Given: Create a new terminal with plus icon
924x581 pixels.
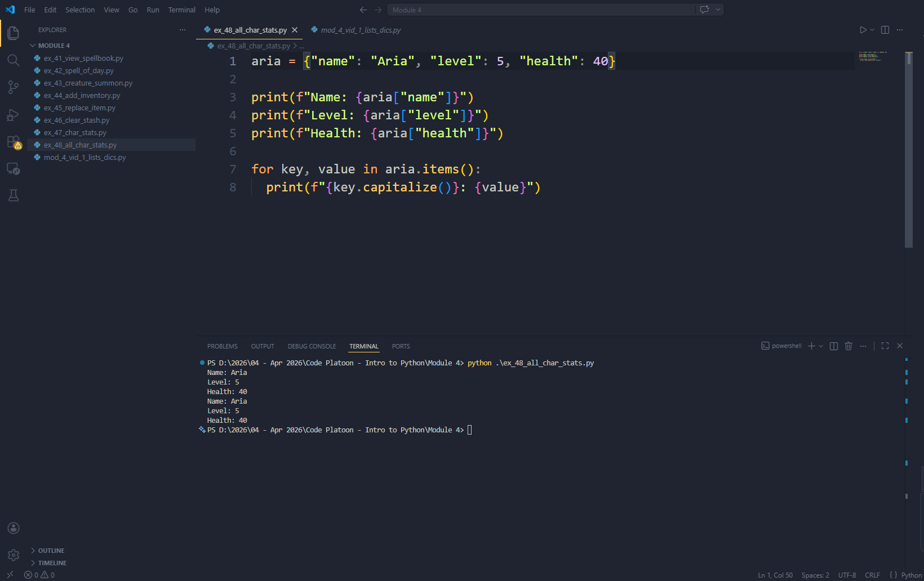Looking at the screenshot, I should tap(811, 346).
